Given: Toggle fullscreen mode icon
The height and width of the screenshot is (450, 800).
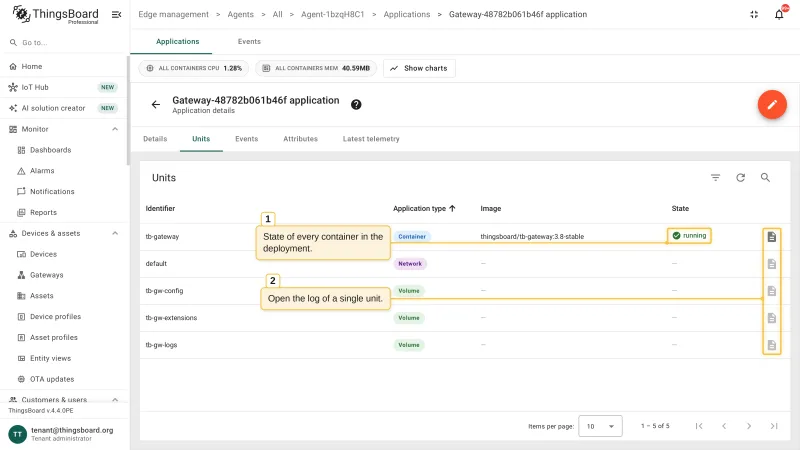Looking at the screenshot, I should [x=754, y=14].
